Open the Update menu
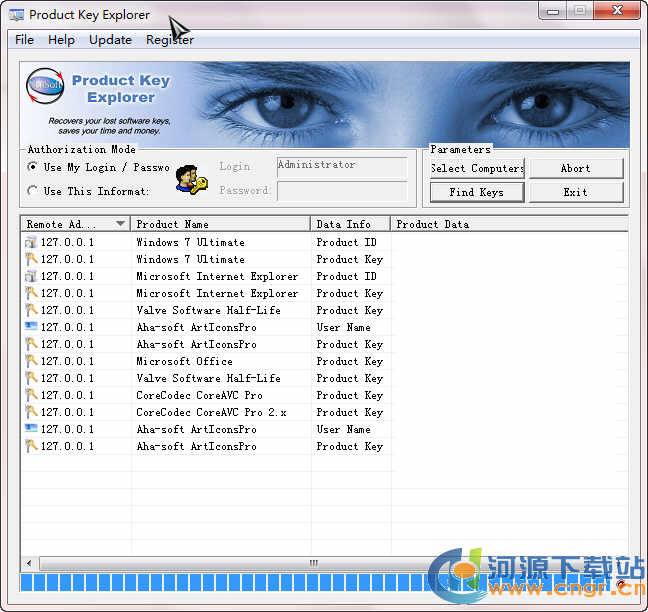648x612 pixels. tap(110, 40)
